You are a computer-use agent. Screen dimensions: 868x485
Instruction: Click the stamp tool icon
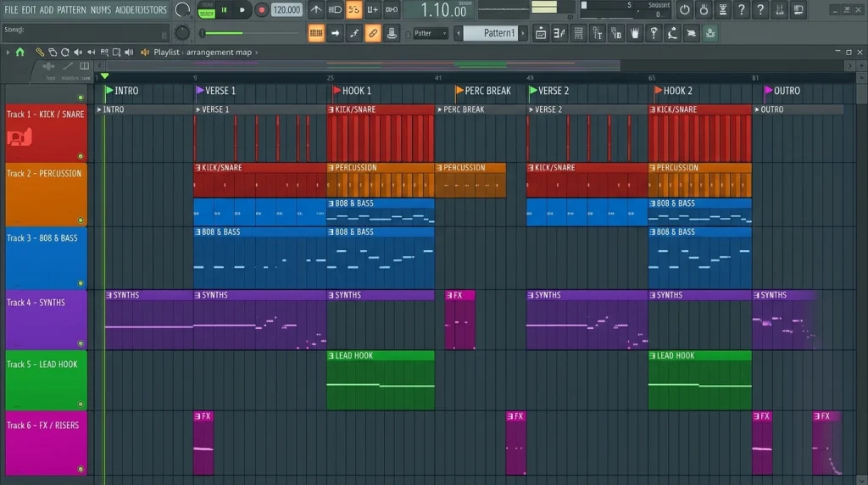(x=392, y=33)
